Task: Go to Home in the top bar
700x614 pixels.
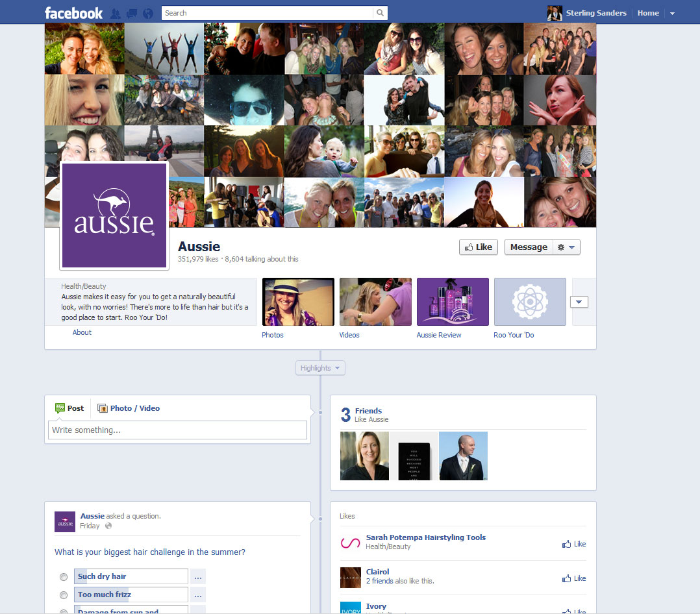Action: coord(648,13)
